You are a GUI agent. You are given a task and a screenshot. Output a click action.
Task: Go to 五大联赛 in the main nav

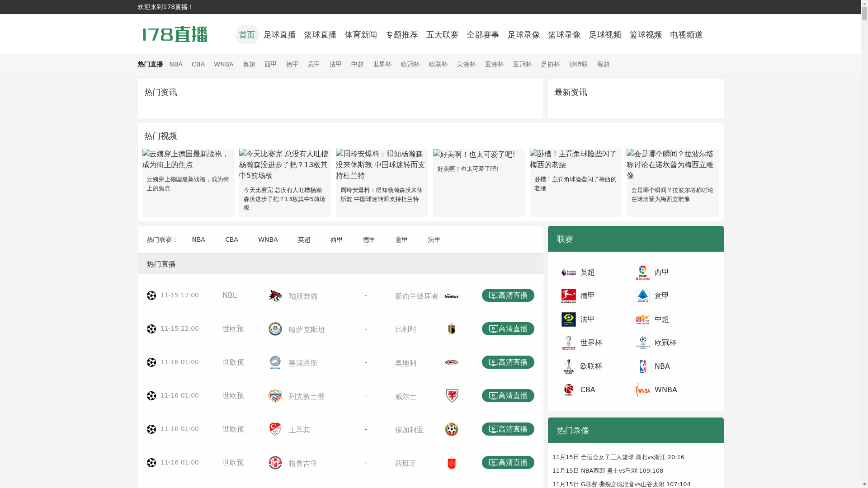pyautogui.click(x=442, y=35)
